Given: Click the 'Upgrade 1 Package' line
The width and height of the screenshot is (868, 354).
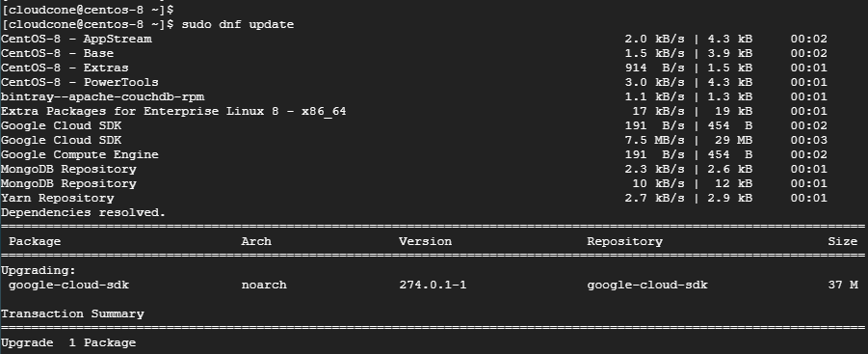Looking at the screenshot, I should [68, 342].
